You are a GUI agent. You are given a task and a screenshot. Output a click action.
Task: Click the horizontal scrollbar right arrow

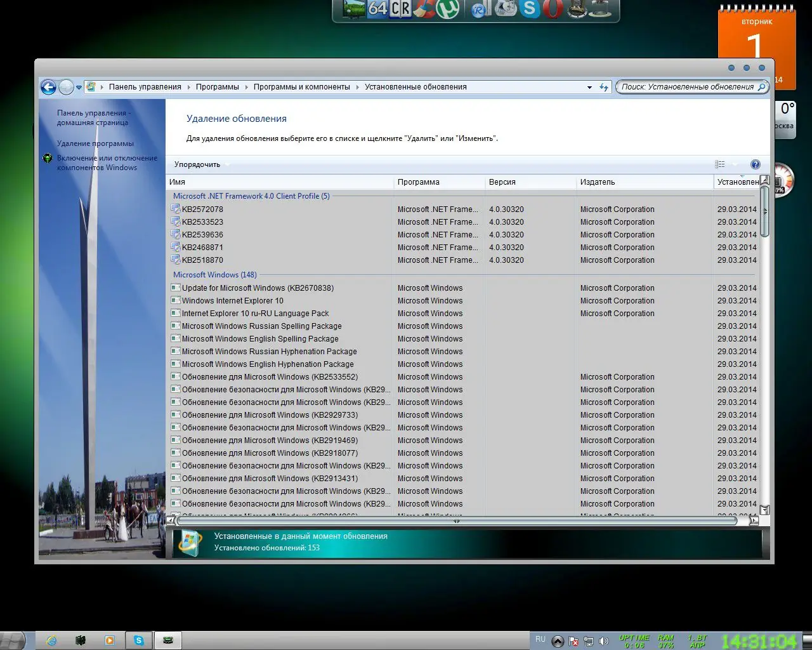tap(754, 521)
